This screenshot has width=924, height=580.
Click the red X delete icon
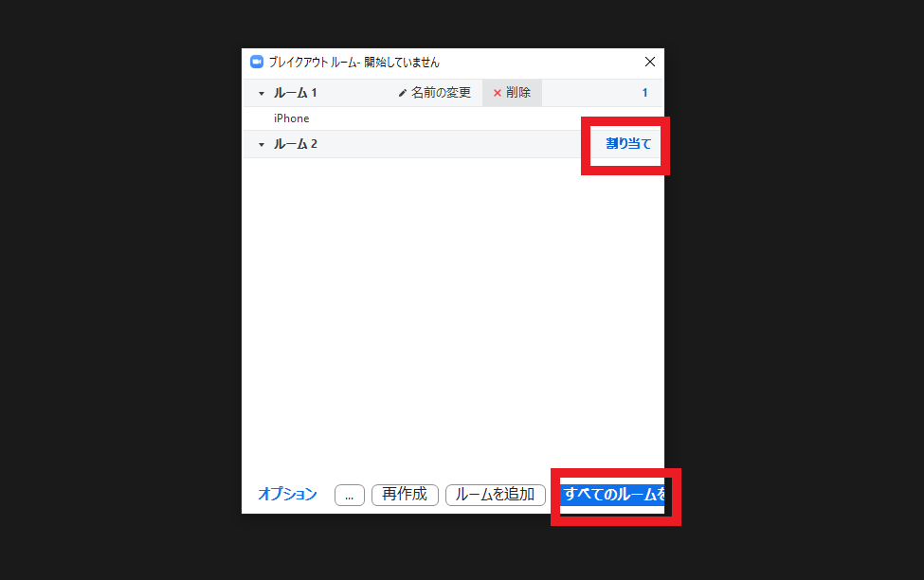(x=498, y=93)
